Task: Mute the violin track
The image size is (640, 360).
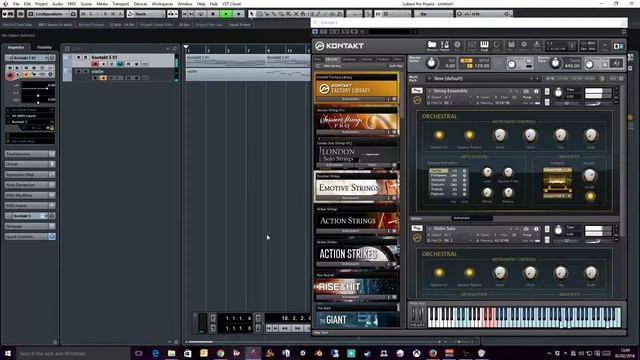Action: pos(78,72)
